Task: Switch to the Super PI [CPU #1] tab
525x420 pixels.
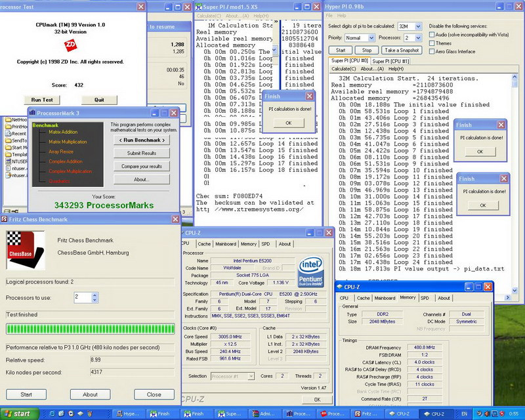Action: coord(391,61)
